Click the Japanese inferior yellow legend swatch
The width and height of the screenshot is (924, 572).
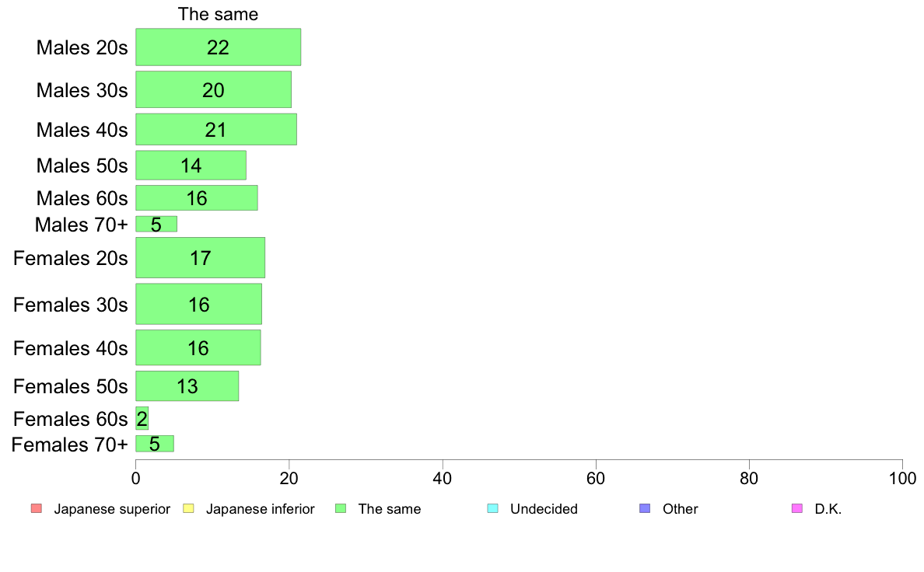point(188,508)
